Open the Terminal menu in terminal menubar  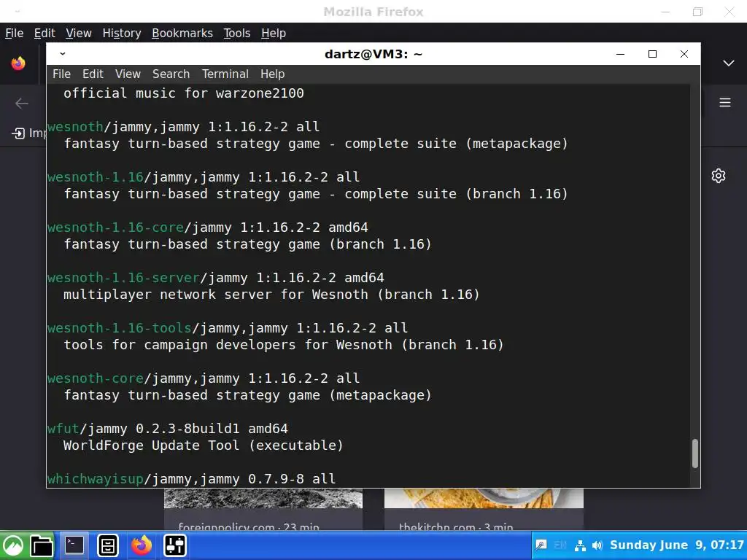tap(225, 74)
